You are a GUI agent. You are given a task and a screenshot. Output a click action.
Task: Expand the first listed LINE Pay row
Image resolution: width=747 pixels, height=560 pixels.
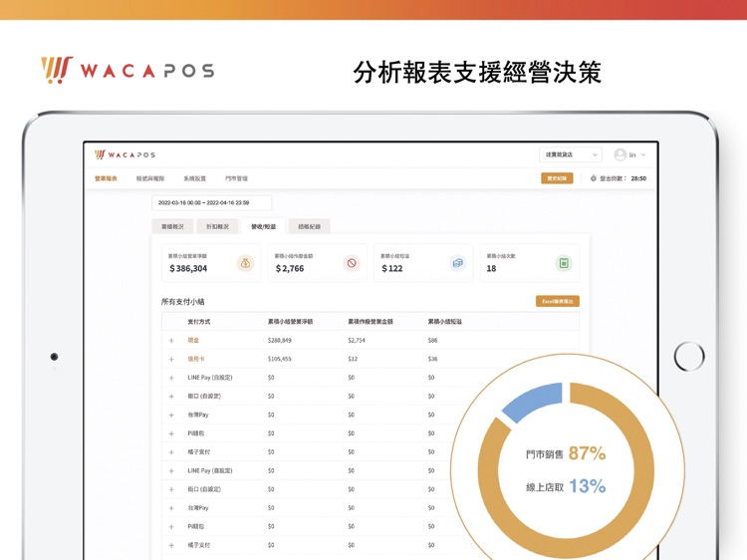tap(171, 378)
